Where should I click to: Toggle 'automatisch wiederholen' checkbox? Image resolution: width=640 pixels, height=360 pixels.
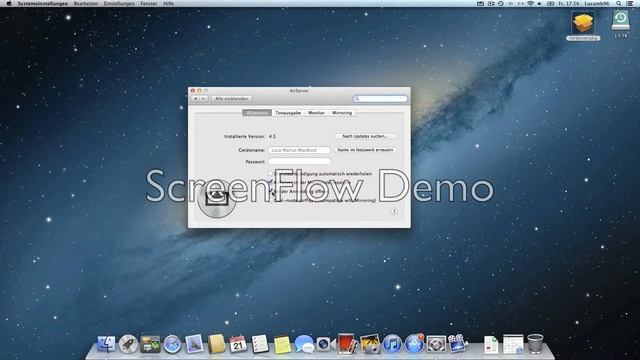click(x=271, y=173)
